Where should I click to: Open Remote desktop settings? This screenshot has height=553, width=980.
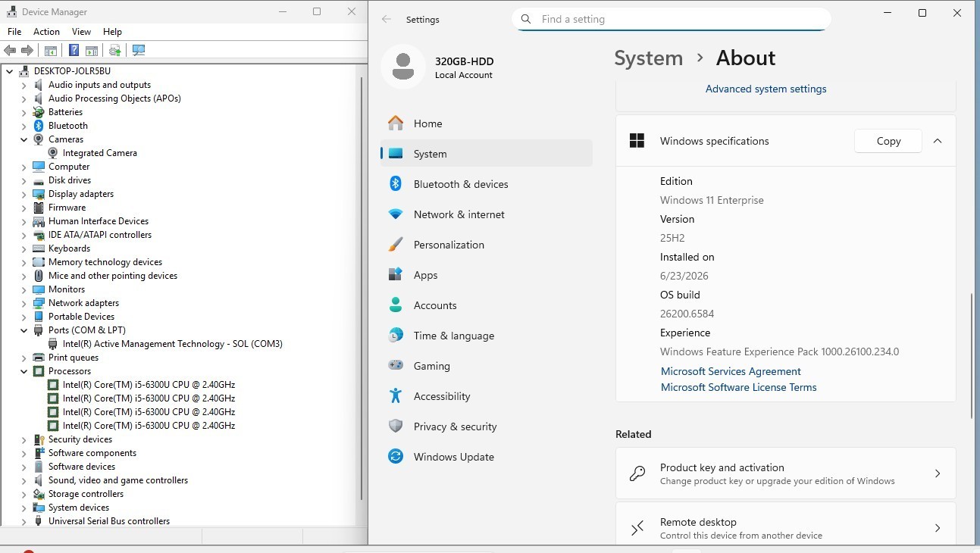pos(785,524)
